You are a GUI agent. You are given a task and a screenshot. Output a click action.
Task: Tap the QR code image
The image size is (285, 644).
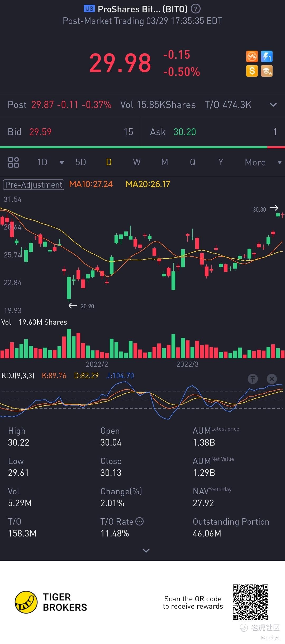pos(250,602)
